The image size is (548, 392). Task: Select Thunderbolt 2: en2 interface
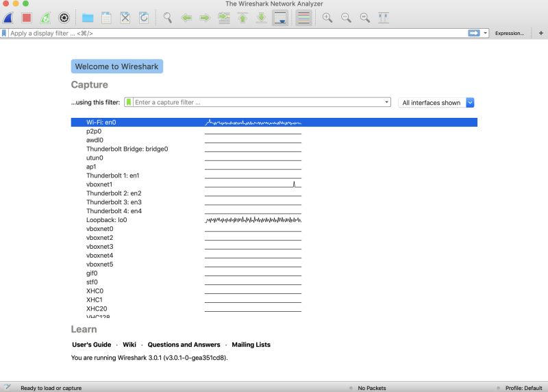click(x=274, y=193)
